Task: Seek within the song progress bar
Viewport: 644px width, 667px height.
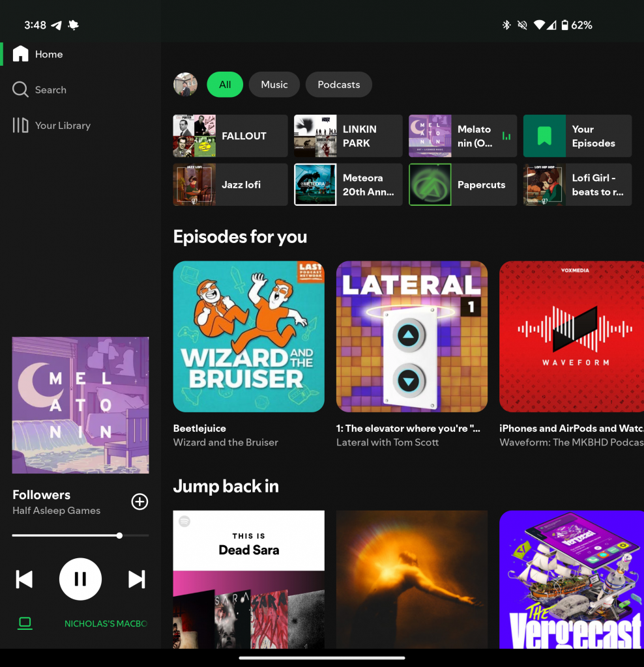Action: point(80,535)
